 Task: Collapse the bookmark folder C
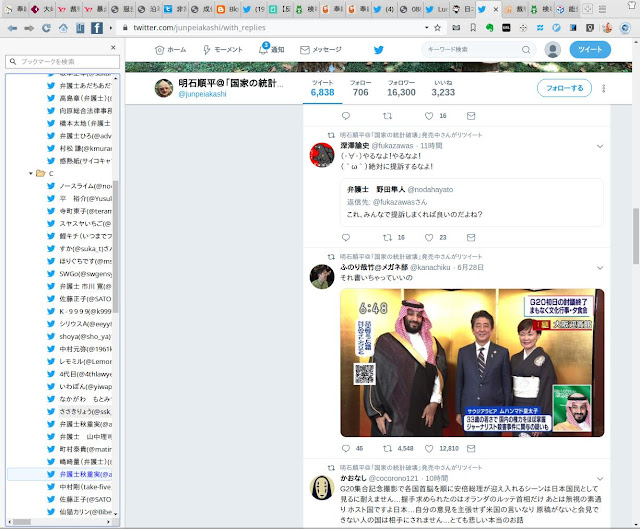point(31,173)
